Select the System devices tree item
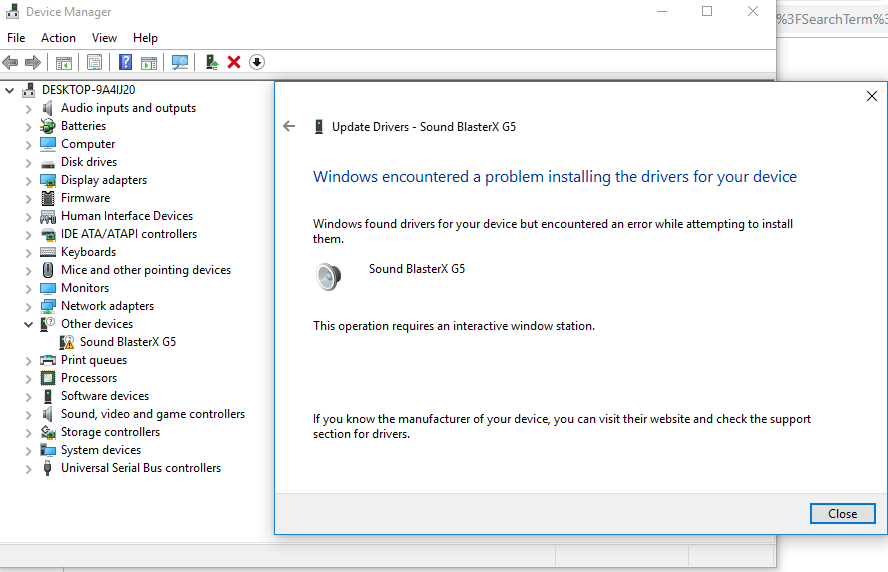Viewport: 888px width, 572px height. click(x=101, y=450)
